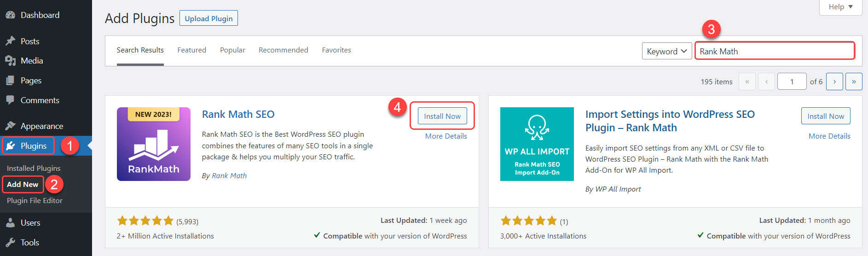This screenshot has height=256, width=868.
Task: Click the Users person icon
Action: click(x=10, y=223)
